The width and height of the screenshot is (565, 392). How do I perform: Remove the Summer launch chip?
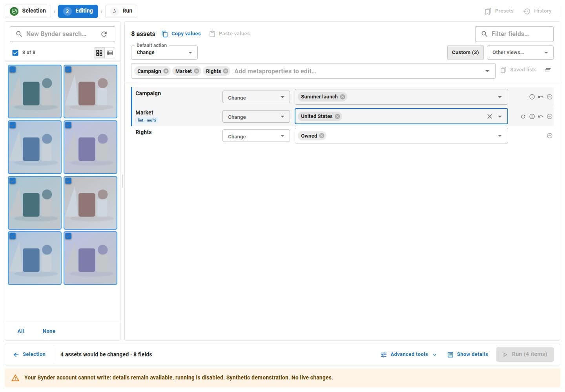click(x=343, y=97)
